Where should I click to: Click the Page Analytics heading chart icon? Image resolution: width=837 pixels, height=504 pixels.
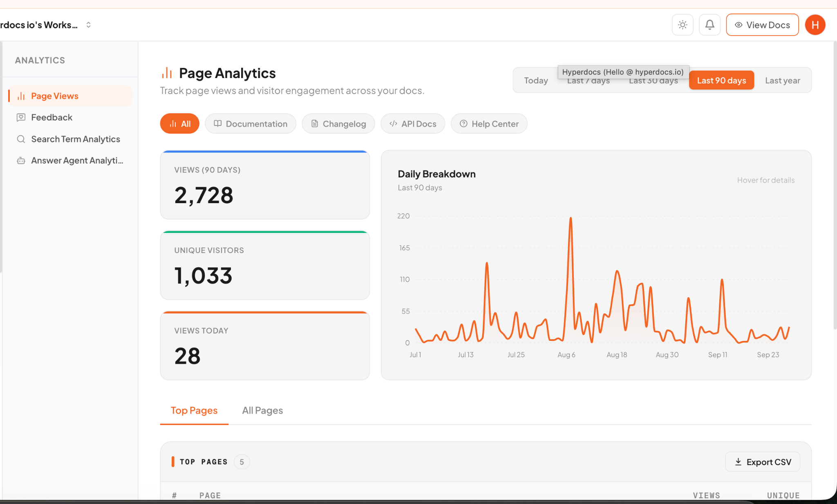tap(167, 73)
